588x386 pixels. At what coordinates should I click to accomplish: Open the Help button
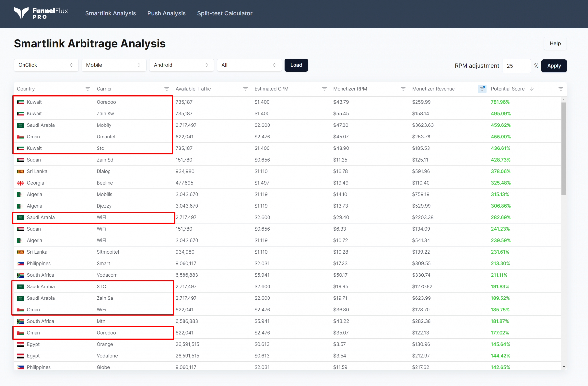(555, 43)
